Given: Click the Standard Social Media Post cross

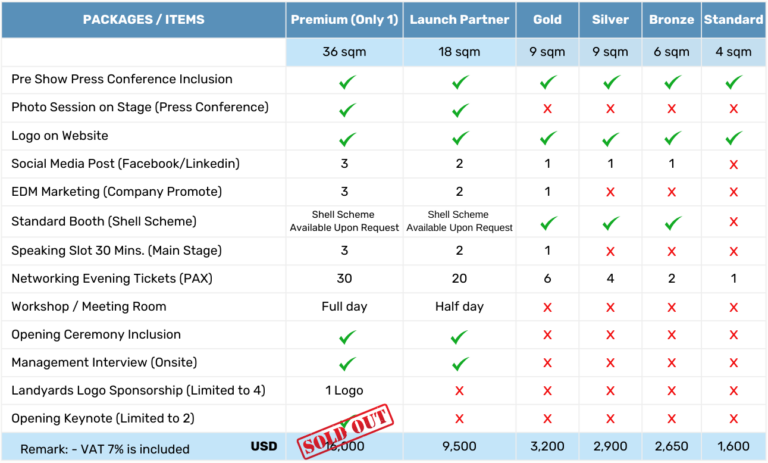Looking at the screenshot, I should [733, 164].
